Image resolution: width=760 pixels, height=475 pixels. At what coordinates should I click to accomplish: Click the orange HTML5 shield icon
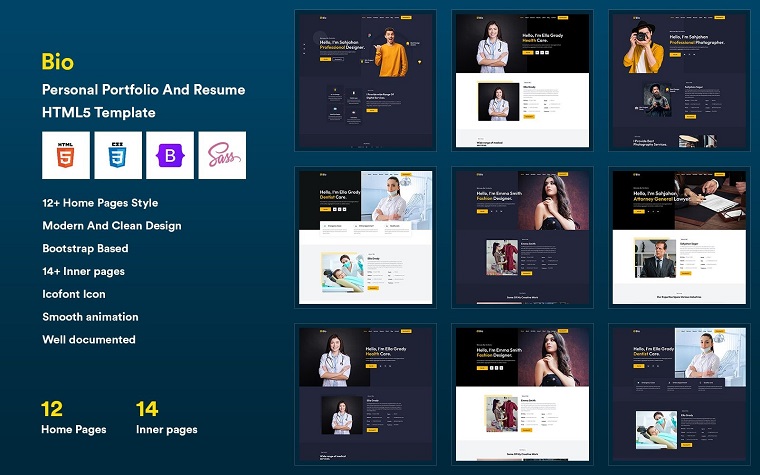coord(65,155)
